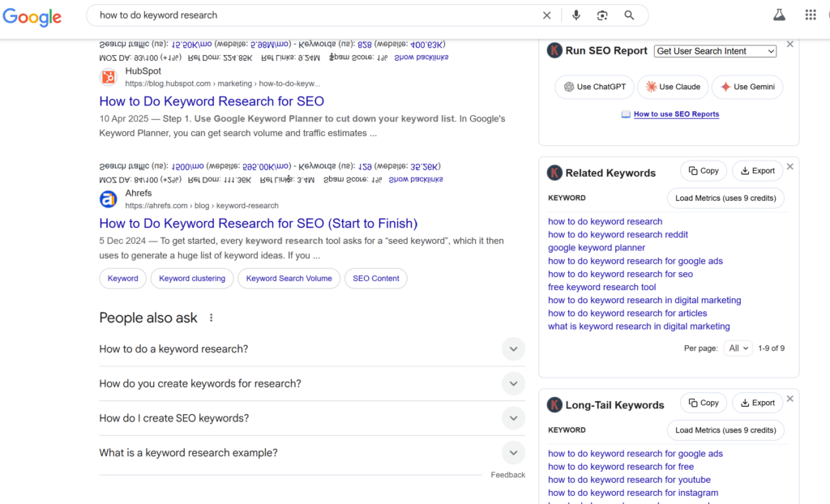Open 'how to do keyword research for articles'
This screenshot has width=830, height=504.
coord(627,314)
